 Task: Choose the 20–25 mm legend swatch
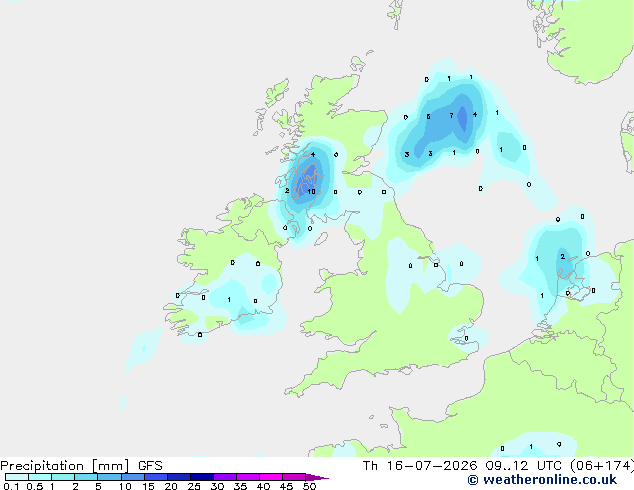pyautogui.click(x=179, y=477)
